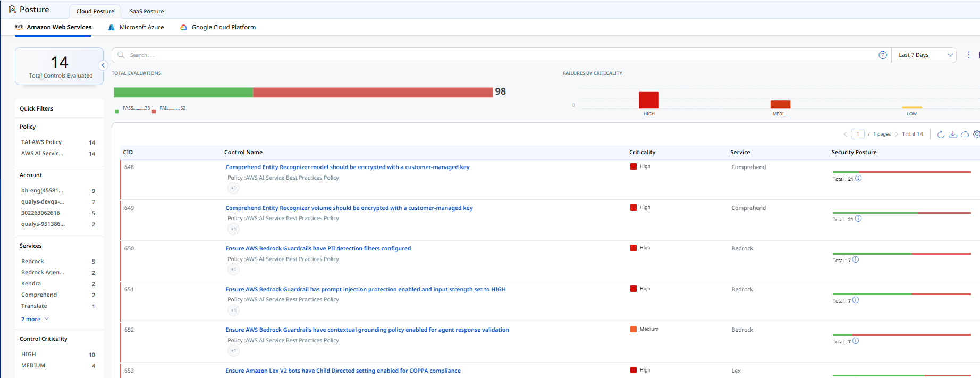This screenshot has width=980, height=378.
Task: Click the search magnifier icon
Action: [x=121, y=55]
